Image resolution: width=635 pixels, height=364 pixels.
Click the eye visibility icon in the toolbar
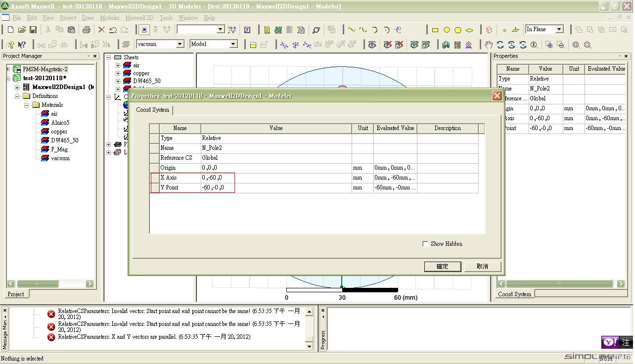click(x=372, y=45)
